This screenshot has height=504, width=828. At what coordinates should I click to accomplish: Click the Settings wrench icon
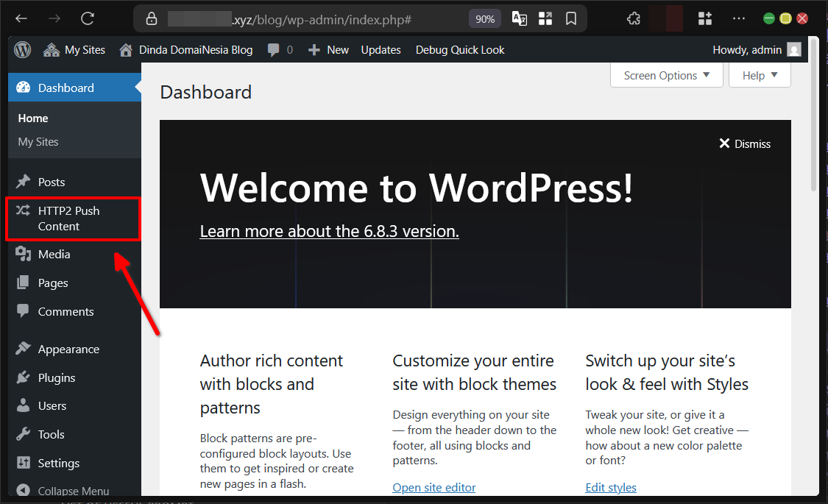[24, 463]
